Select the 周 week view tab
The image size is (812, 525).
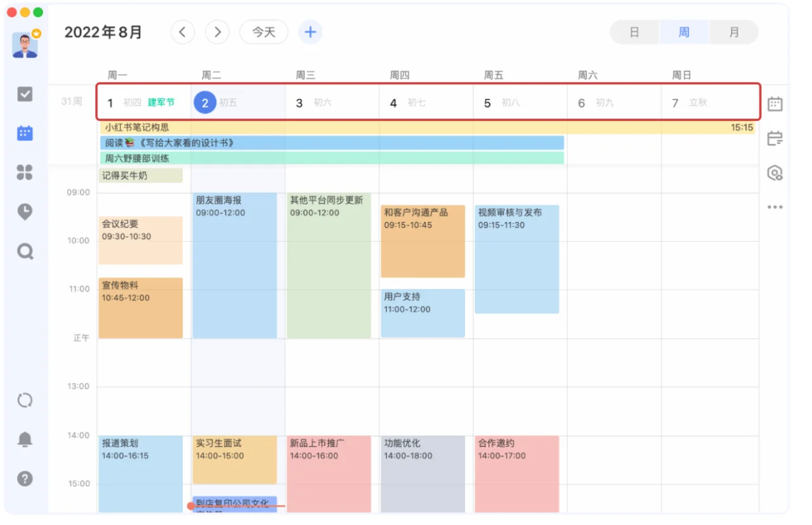(684, 32)
